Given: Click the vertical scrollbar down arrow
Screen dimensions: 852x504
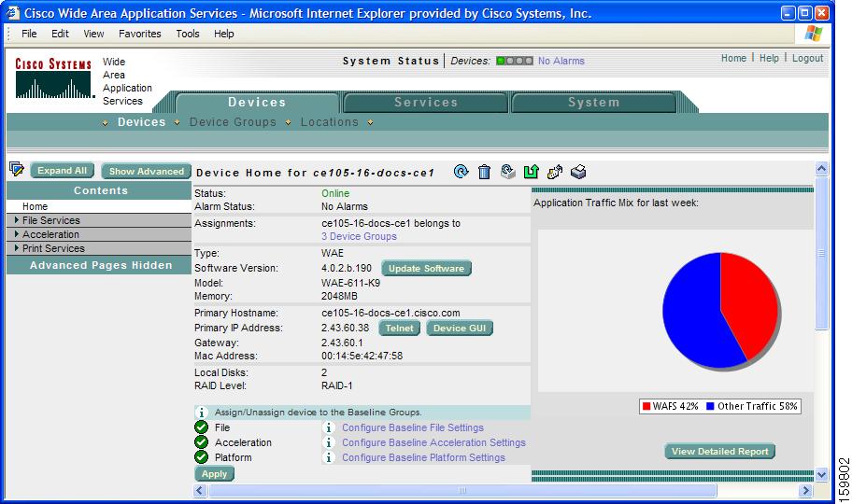Looking at the screenshot, I should [x=821, y=475].
